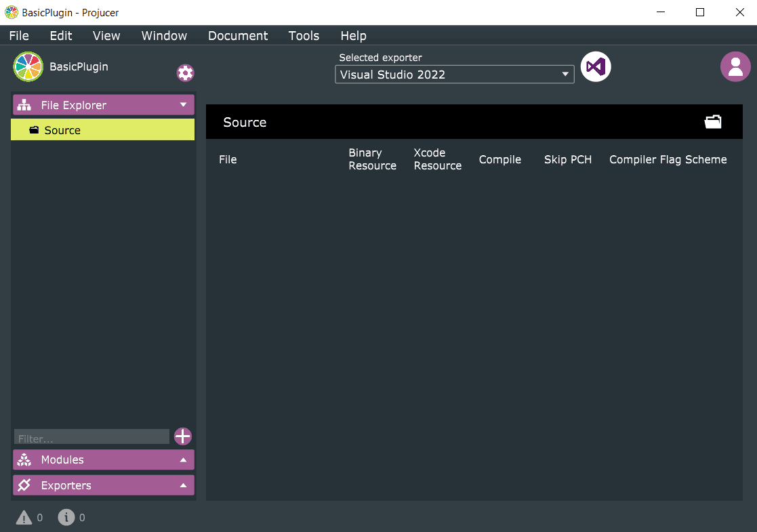Screen dimensions: 757x532
Task: Open the Selected exporter dropdown
Action: (454, 75)
